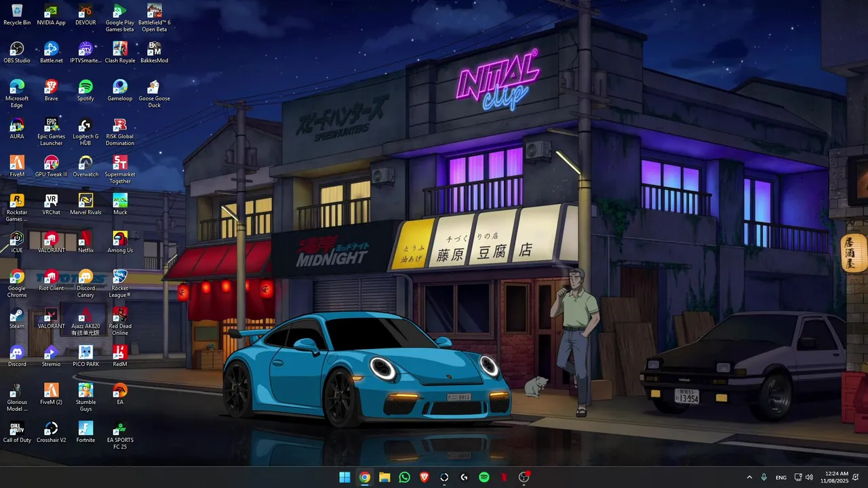The image size is (868, 488).
Task: Open Netflix from the taskbar
Action: point(504,477)
